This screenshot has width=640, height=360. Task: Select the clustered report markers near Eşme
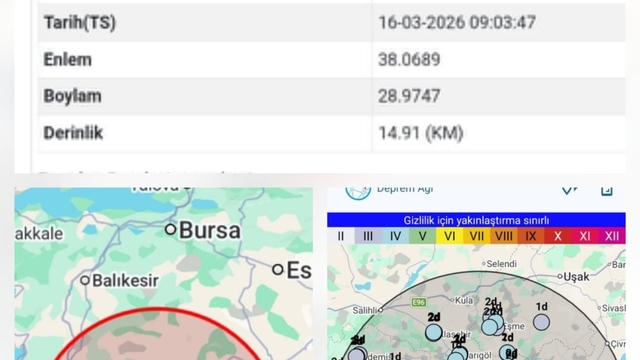pos(493,324)
